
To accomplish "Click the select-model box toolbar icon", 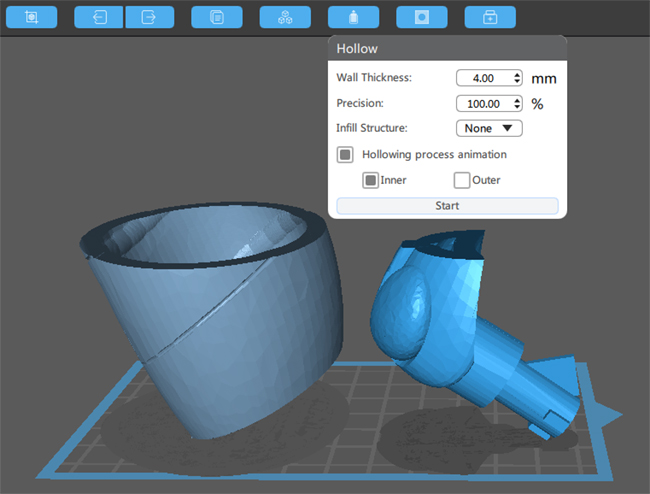I will pos(32,17).
